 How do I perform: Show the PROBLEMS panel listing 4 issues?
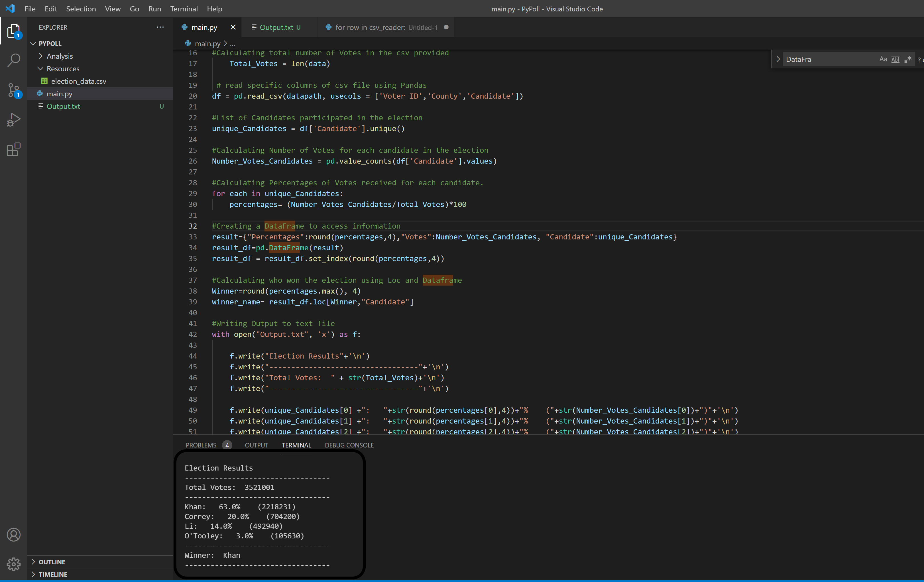(201, 445)
